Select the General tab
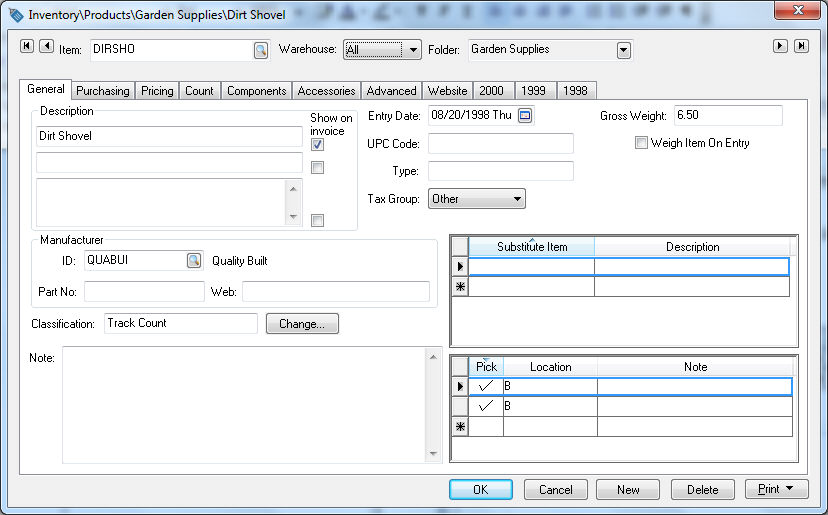 click(46, 89)
